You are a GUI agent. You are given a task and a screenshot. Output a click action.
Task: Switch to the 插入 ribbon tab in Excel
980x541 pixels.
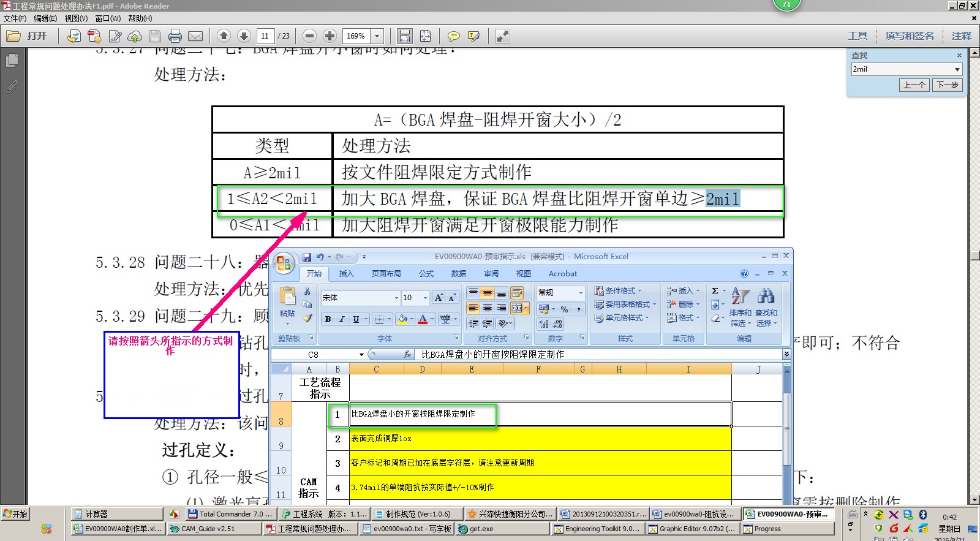point(347,274)
